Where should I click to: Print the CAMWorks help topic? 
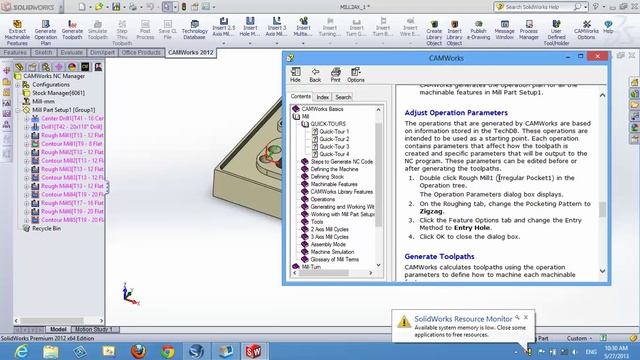click(336, 75)
